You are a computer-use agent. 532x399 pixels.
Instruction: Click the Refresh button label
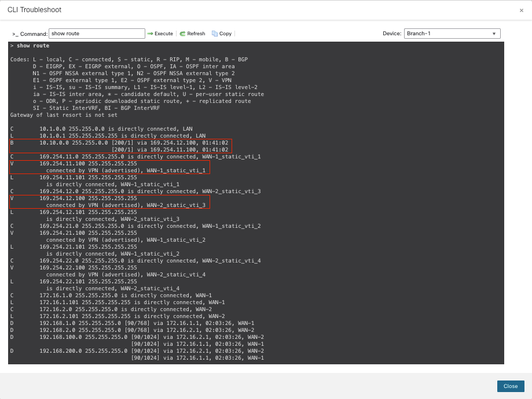tap(196, 34)
